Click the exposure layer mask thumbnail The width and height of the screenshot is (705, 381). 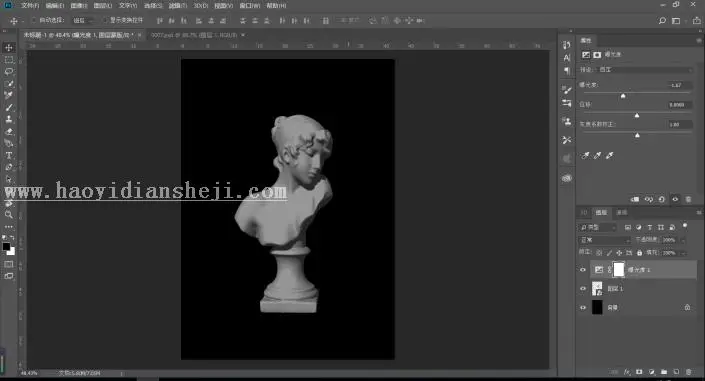[x=619, y=269]
